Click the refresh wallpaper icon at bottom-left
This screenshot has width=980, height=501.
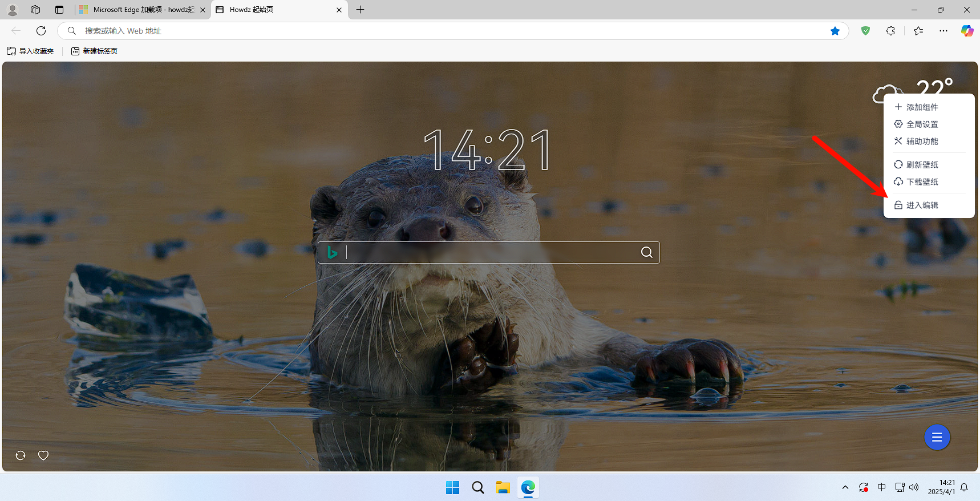point(21,455)
